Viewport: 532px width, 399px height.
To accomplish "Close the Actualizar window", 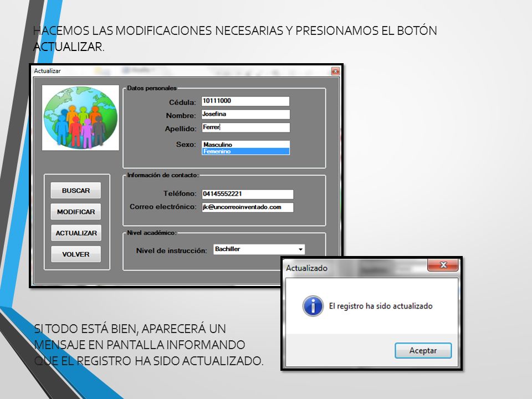I will pyautogui.click(x=335, y=71).
